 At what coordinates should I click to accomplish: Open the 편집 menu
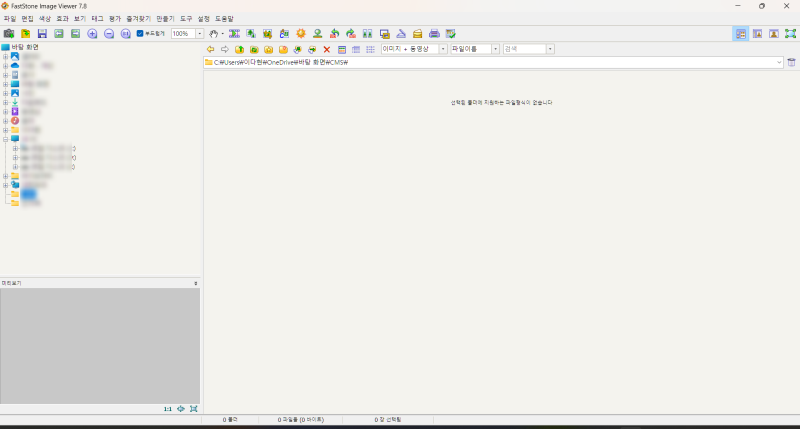(x=28, y=19)
